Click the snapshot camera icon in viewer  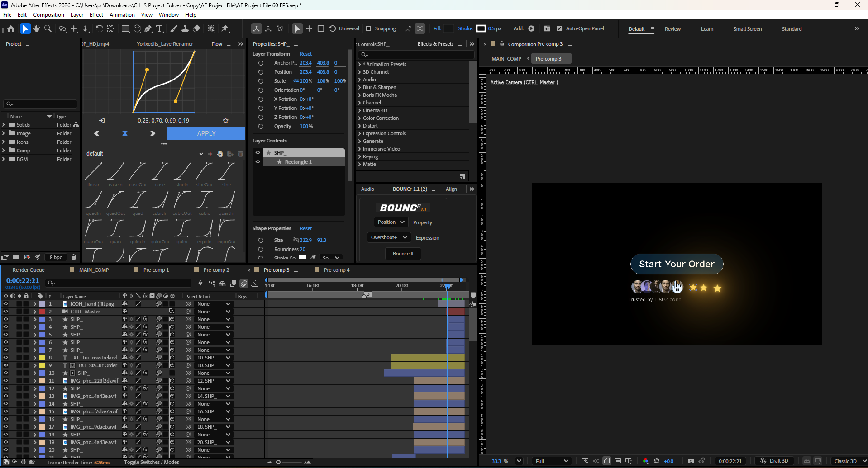691,461
